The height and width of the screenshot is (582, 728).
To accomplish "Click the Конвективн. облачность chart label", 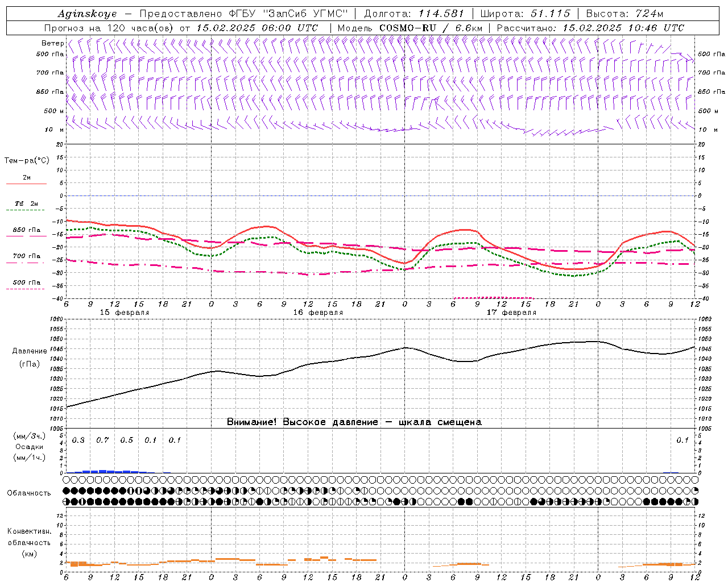I will [x=29, y=542].
